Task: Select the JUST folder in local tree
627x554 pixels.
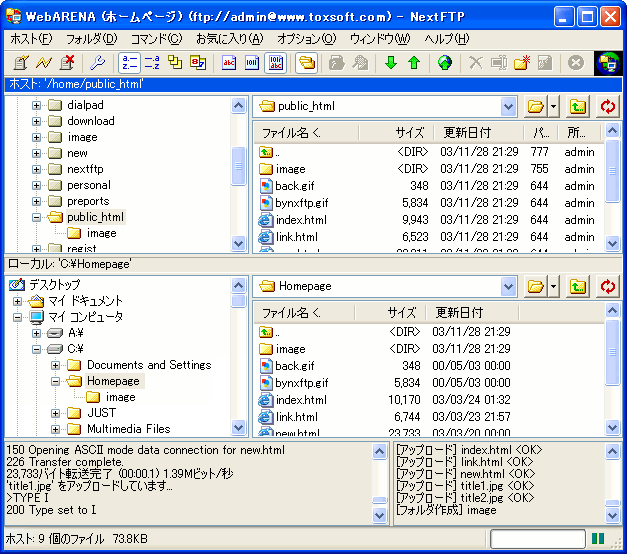Action: [x=102, y=412]
